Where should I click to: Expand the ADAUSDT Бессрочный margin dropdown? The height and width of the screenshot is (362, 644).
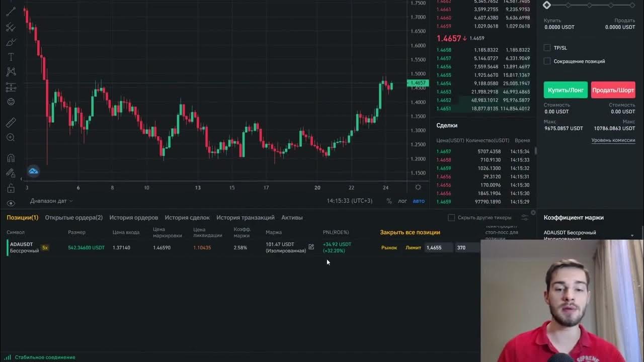(632, 236)
